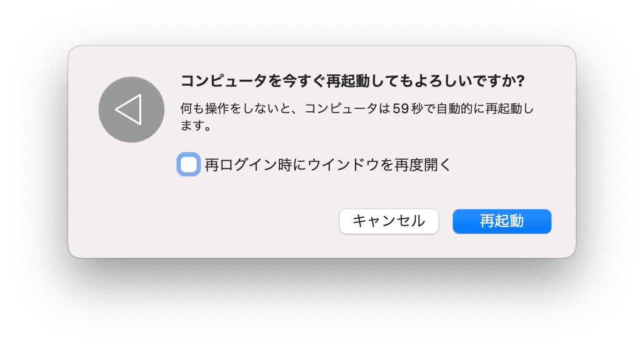Click the キャンセル button
The image size is (644, 348).
[x=388, y=221]
